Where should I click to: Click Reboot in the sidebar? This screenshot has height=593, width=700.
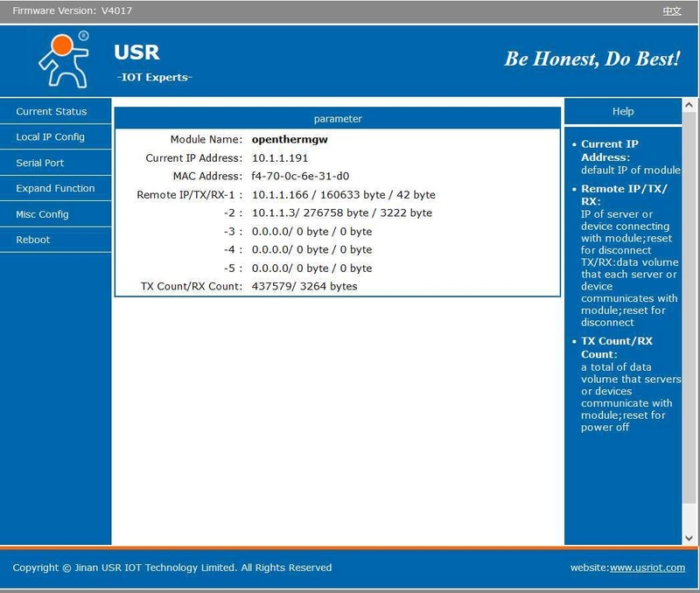click(33, 240)
